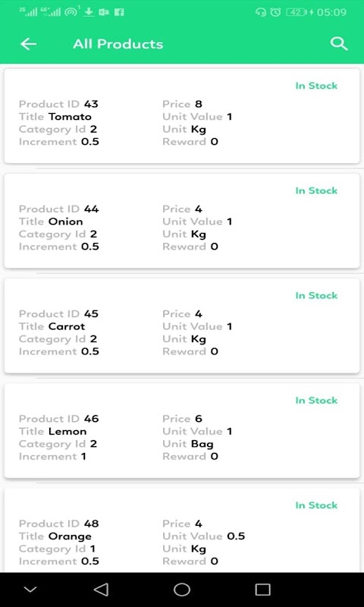Tap the All Products title
This screenshot has height=607, width=364.
pos(118,44)
